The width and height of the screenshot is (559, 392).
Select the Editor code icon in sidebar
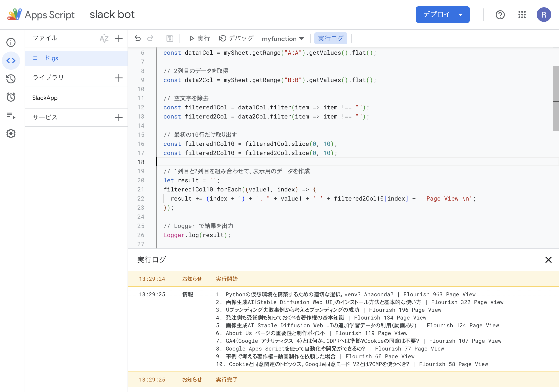11,61
